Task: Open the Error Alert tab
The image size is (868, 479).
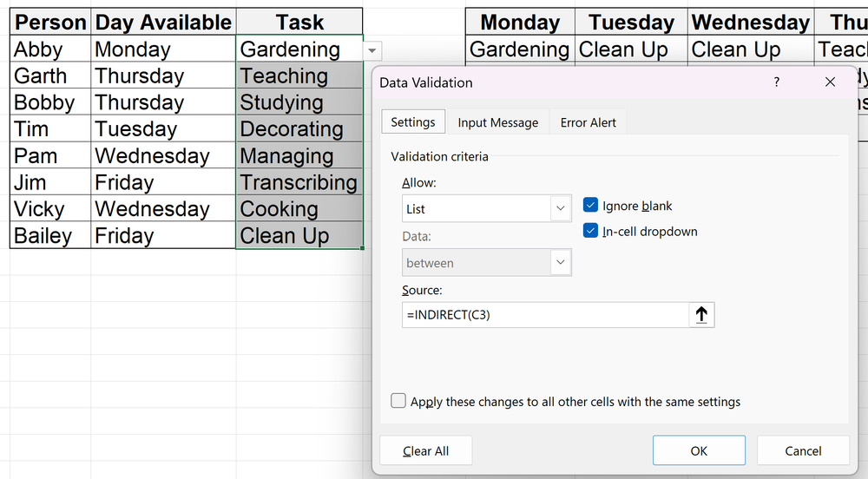Action: [588, 122]
